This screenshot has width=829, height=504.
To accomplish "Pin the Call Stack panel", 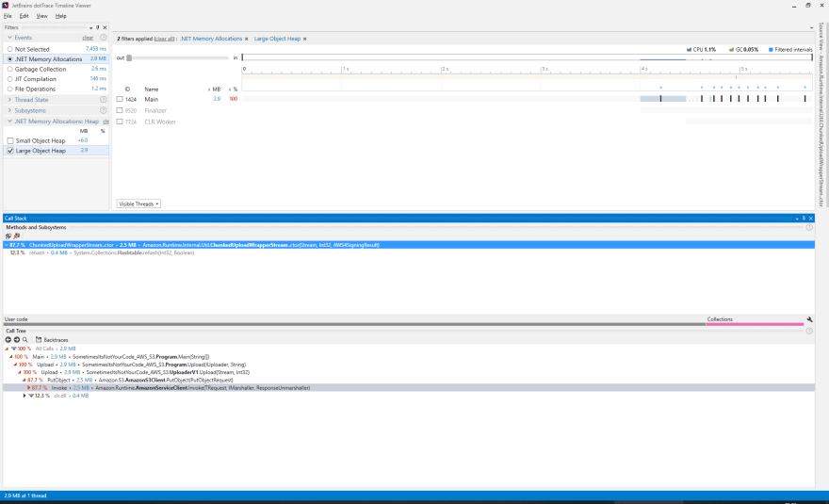I will (x=804, y=218).
